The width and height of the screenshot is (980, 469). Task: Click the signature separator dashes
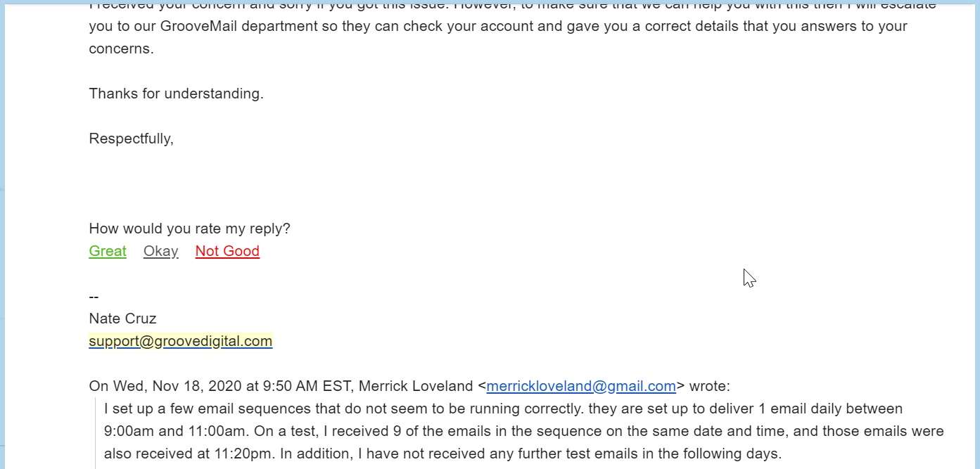94,297
